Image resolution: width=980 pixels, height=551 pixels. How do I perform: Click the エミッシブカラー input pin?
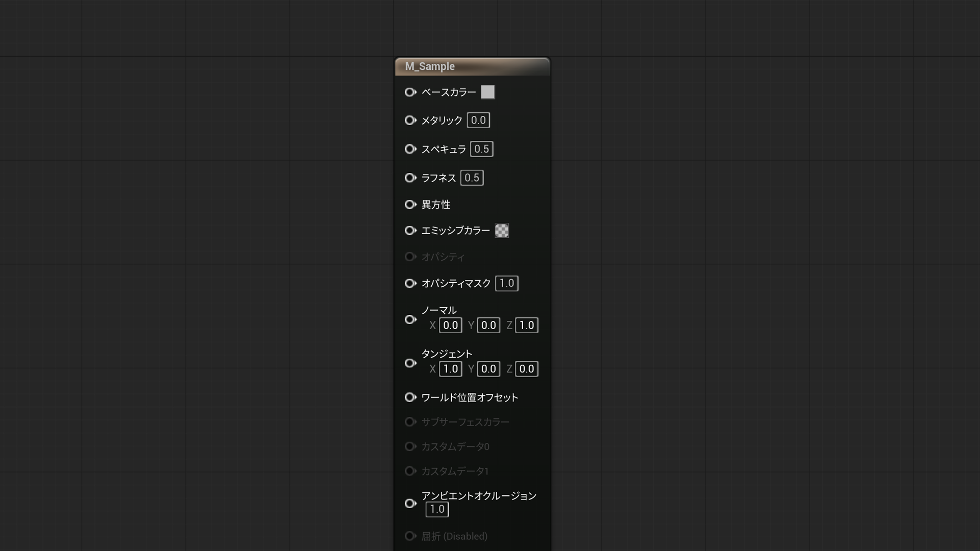pyautogui.click(x=410, y=231)
